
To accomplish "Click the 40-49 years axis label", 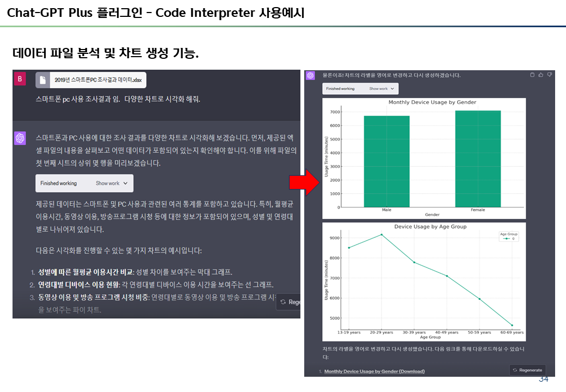I will 446,333.
